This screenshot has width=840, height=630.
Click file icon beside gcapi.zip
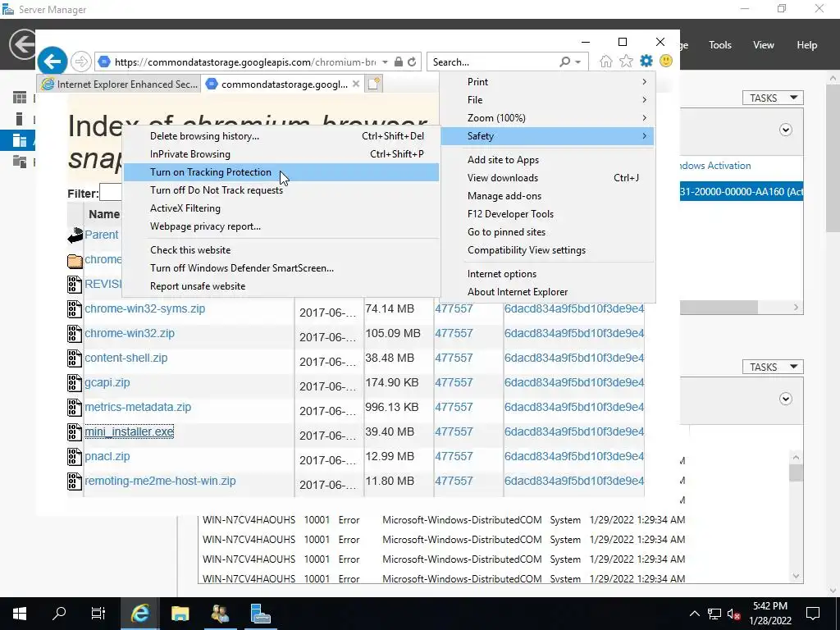(x=75, y=382)
